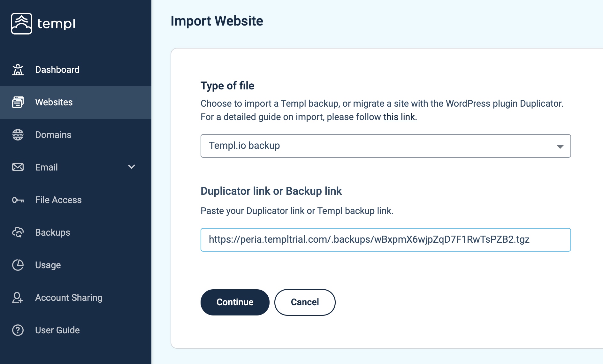Click the dropdown arrow beside Templ.io backup

point(560,147)
